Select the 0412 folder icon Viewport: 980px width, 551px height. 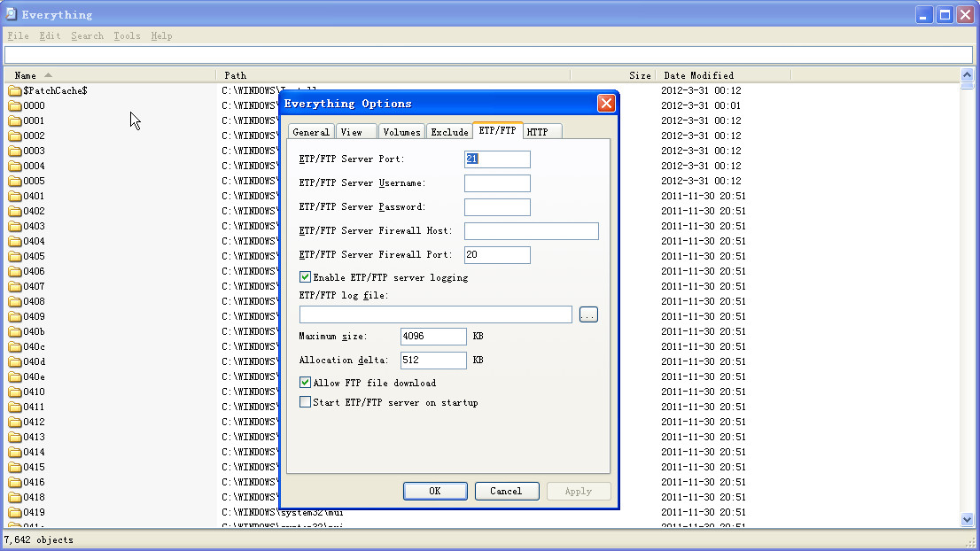[15, 423]
